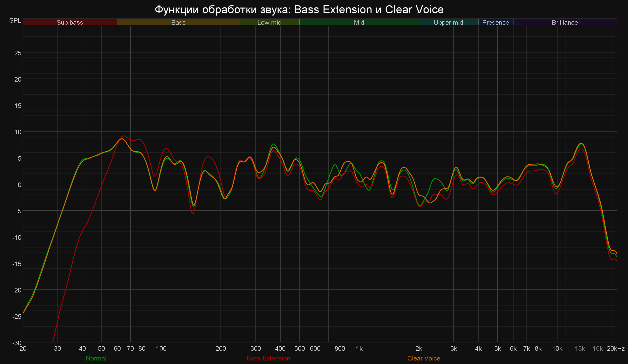Click the 100 Hz axis label
The image size is (628, 364).
tap(161, 348)
